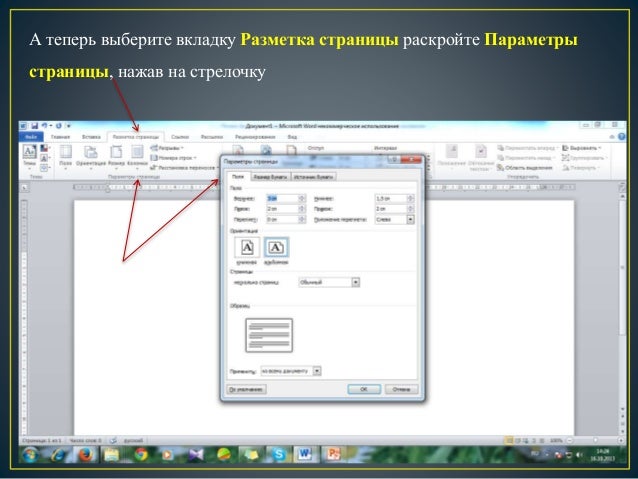Click the theme colors icon in Темы group

point(44,148)
